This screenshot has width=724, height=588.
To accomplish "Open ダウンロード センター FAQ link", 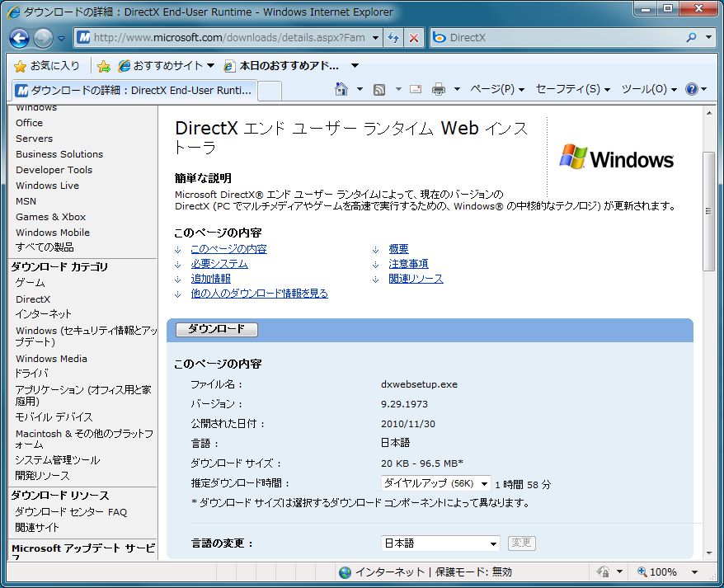I will coord(71,512).
